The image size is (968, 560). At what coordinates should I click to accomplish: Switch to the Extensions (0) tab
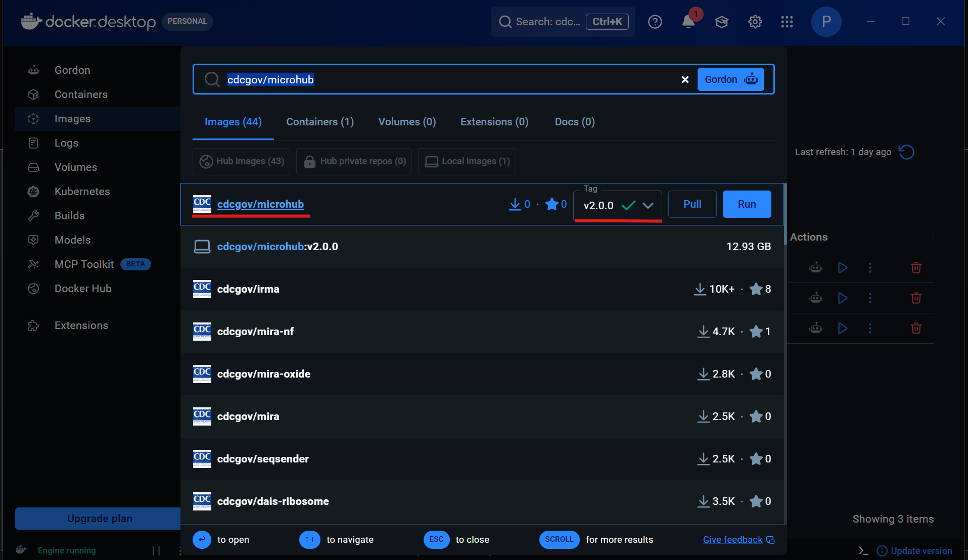494,122
